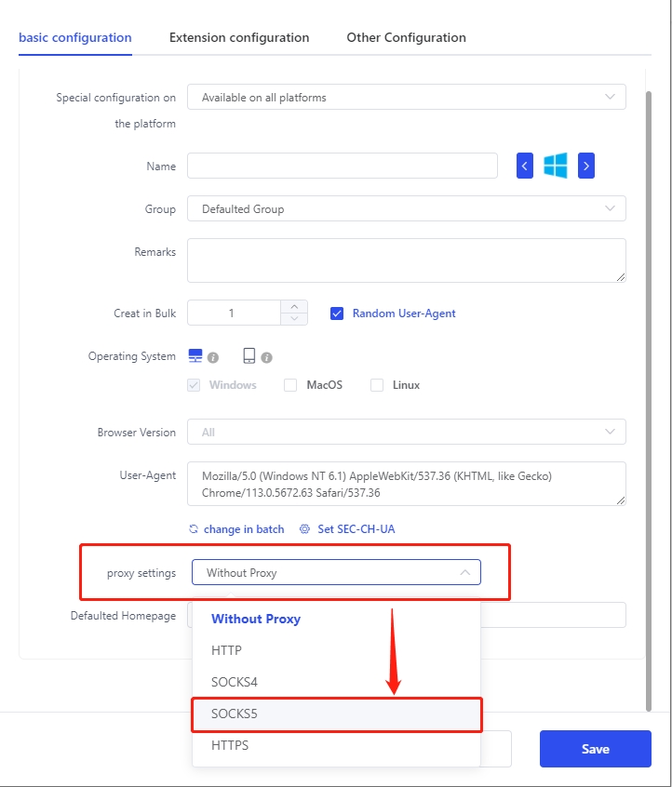Select the desktop operating system icon
Viewport: 672px width, 787px height.
pos(195,356)
